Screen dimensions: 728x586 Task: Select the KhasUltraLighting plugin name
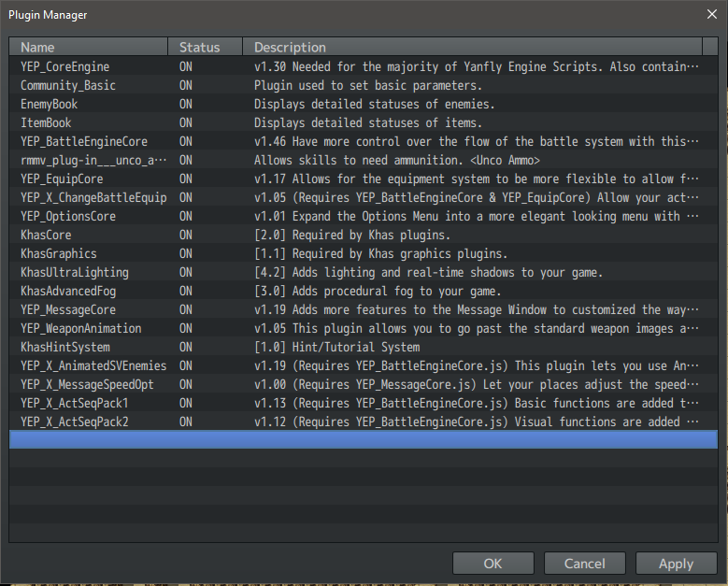tap(74, 272)
